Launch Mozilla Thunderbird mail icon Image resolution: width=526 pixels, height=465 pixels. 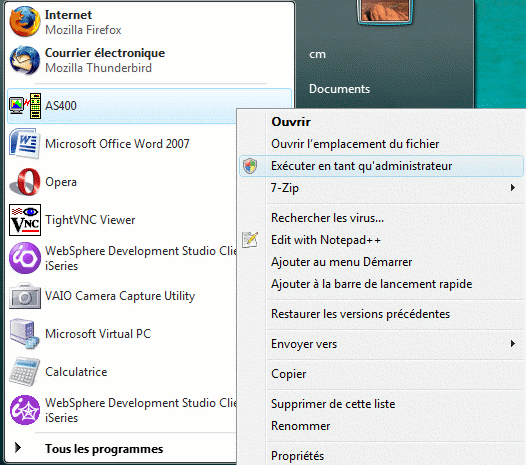pos(25,60)
